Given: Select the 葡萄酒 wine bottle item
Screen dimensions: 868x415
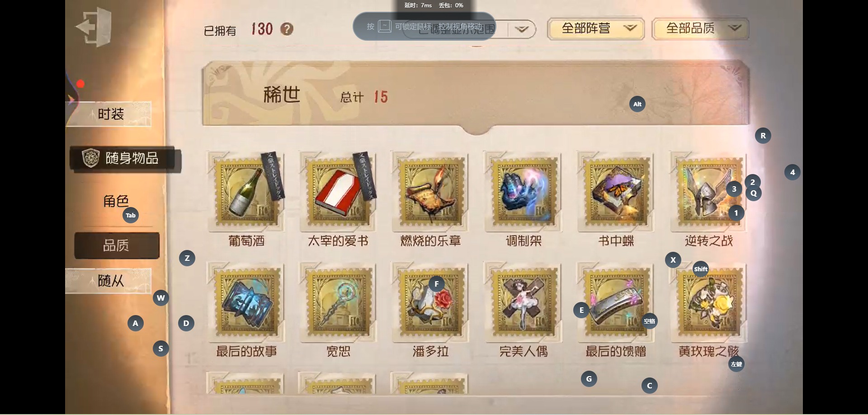Looking at the screenshot, I should tap(246, 192).
